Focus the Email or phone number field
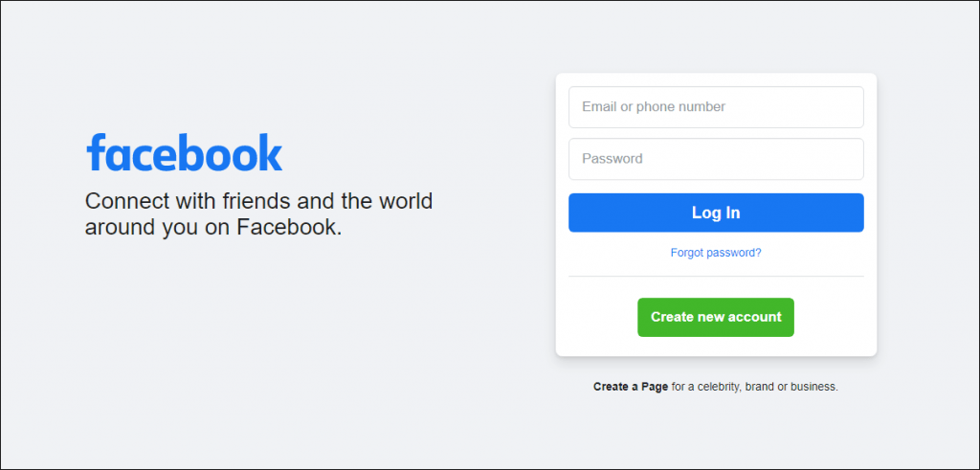The width and height of the screenshot is (980, 470). pyautogui.click(x=716, y=107)
